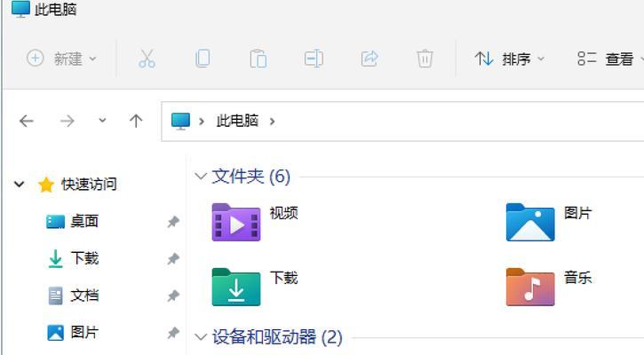The width and height of the screenshot is (644, 355).
Task: Open the 新建 (New) dropdown button
Action: coord(61,59)
